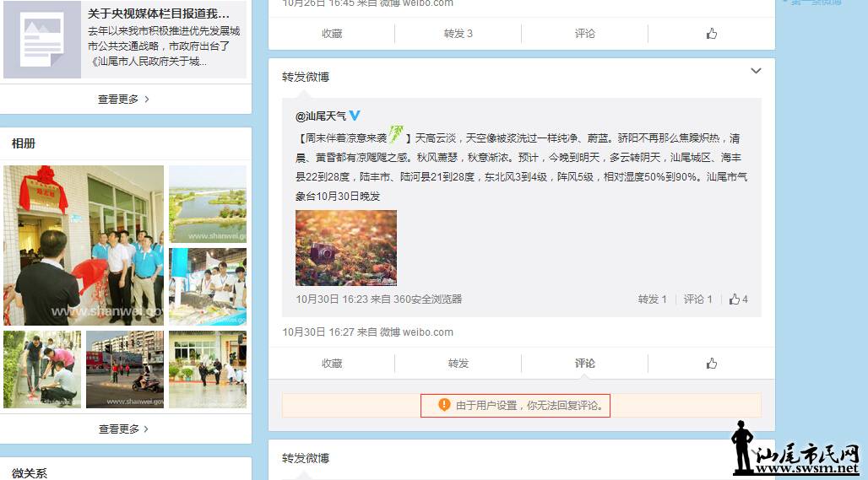This screenshot has width=868, height=480.
Task: Open the autumn camera photo thumbnail
Action: [346, 248]
